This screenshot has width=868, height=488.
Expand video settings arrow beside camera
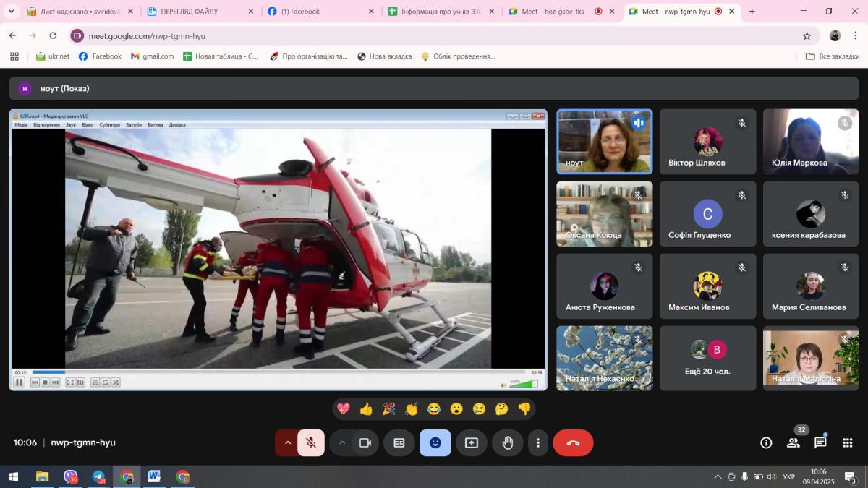pos(341,443)
